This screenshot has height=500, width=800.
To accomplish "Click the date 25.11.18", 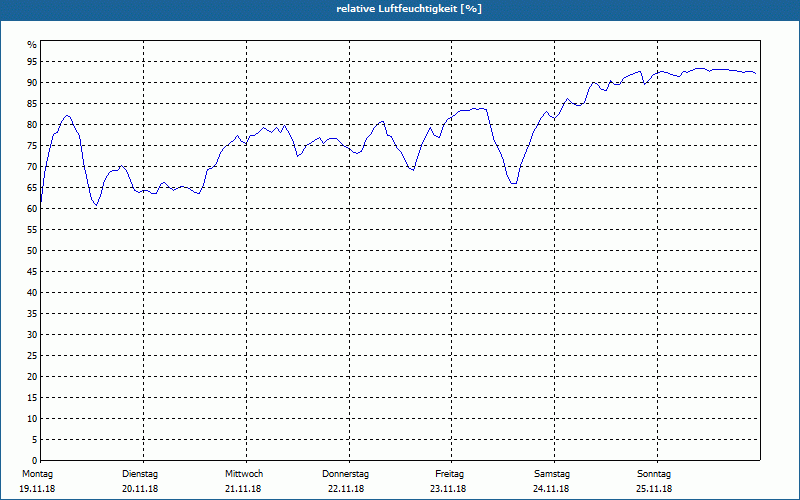I will click(x=654, y=489).
